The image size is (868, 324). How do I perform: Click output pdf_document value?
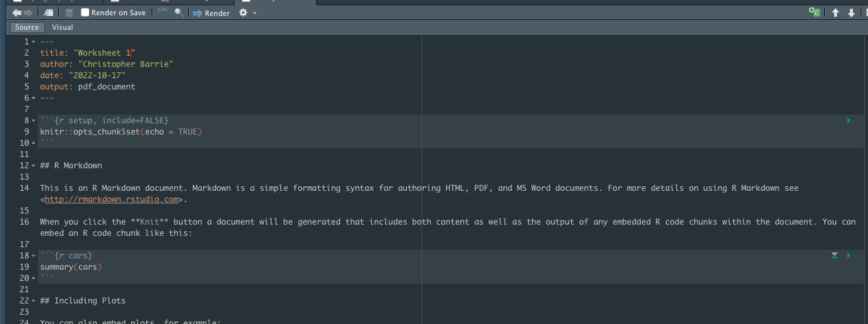pos(107,87)
